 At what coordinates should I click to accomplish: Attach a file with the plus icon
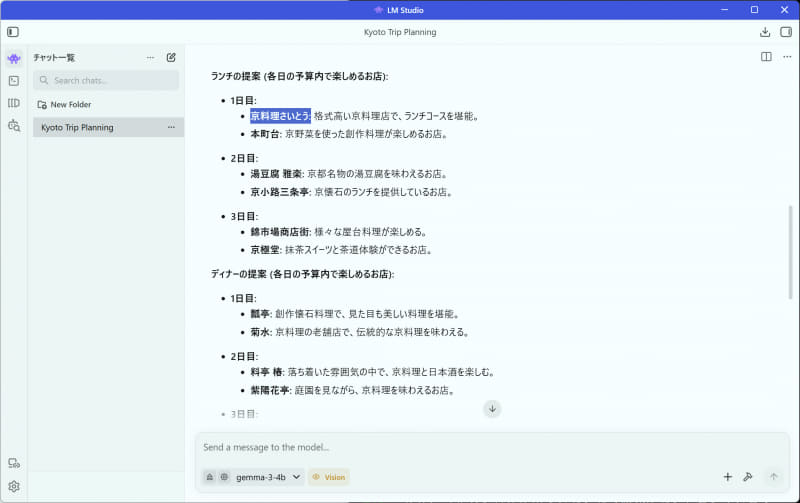[728, 477]
